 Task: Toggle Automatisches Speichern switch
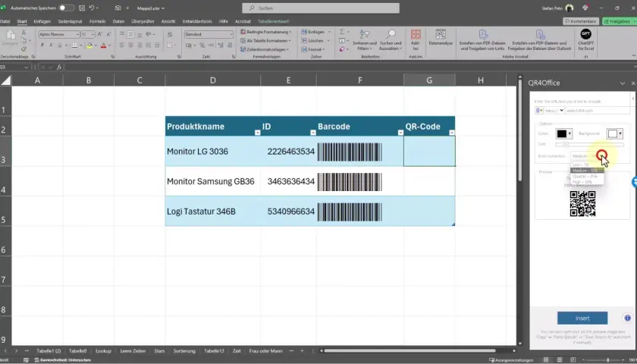pyautogui.click(x=67, y=8)
